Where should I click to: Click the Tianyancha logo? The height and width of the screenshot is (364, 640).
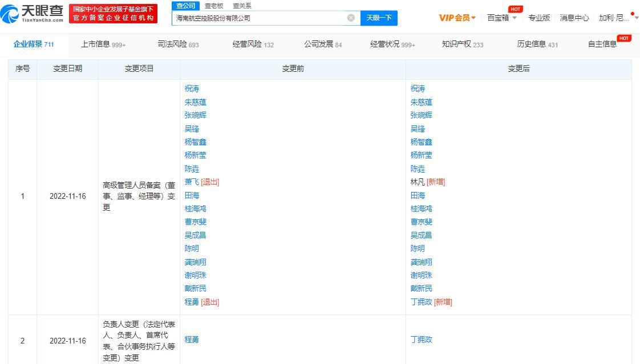point(32,14)
